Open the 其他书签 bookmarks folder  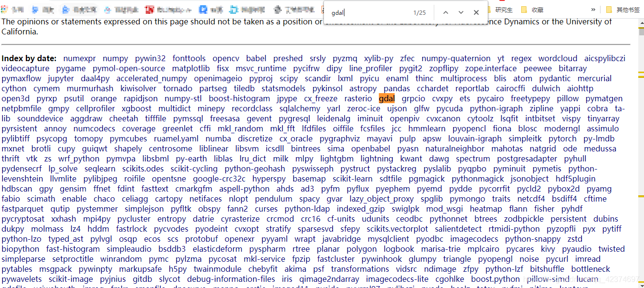coord(623,10)
